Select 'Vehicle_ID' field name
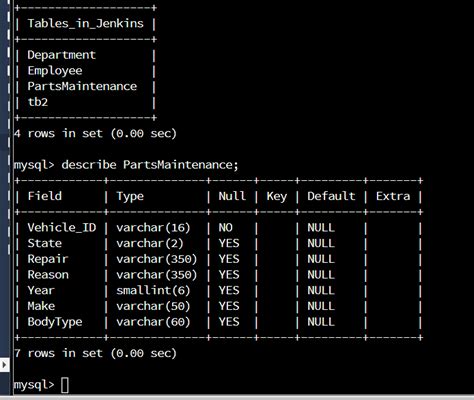This screenshot has width=474, height=400. (62, 228)
